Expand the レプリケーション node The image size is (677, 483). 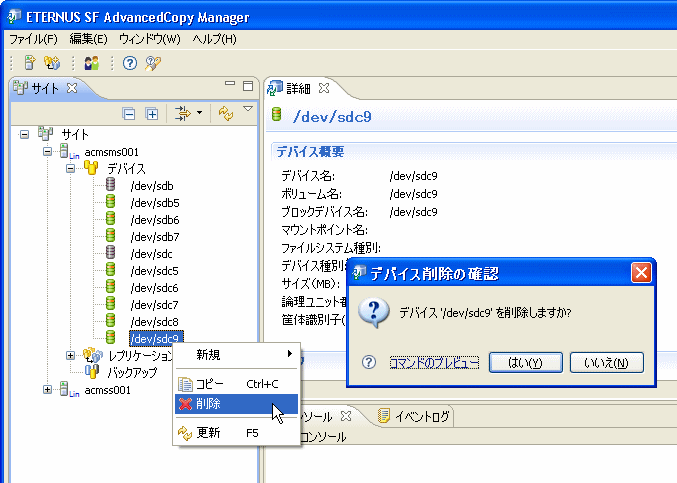coord(70,356)
